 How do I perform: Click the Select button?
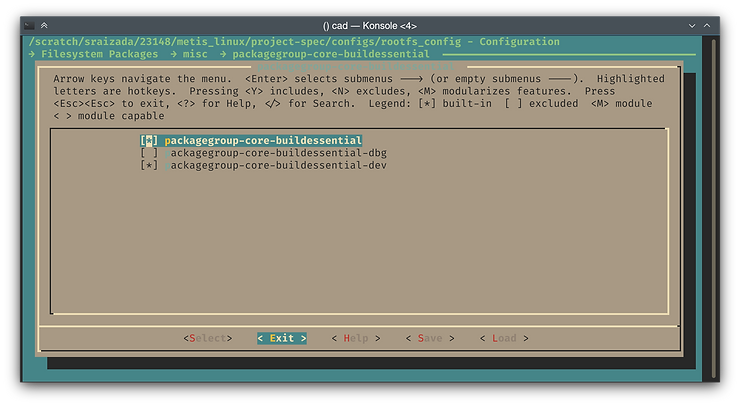pos(208,338)
